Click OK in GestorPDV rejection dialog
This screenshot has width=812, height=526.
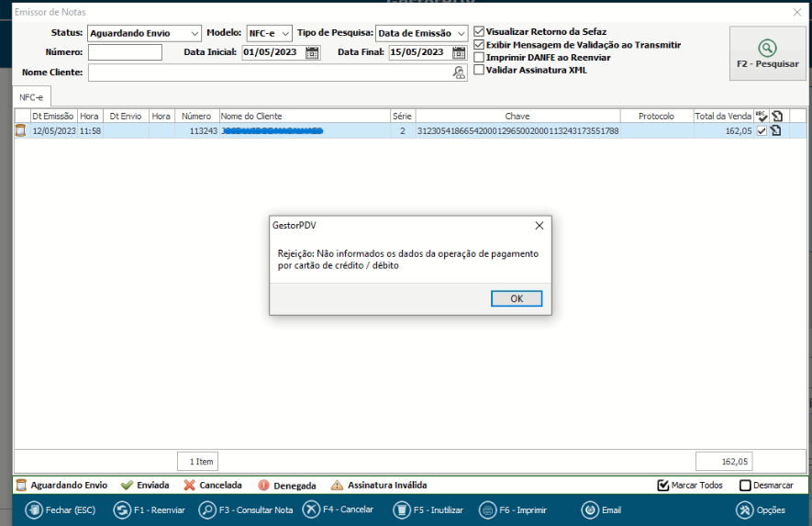click(x=517, y=298)
